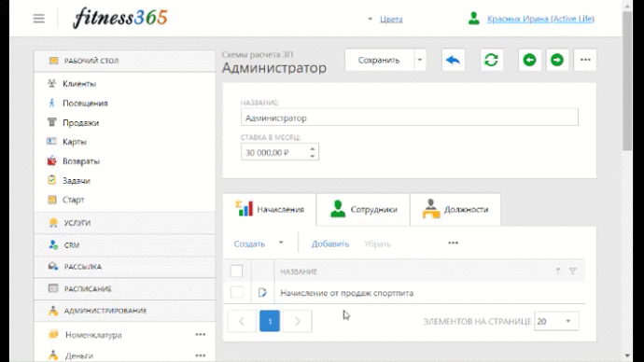Click the Создать button

tap(249, 244)
